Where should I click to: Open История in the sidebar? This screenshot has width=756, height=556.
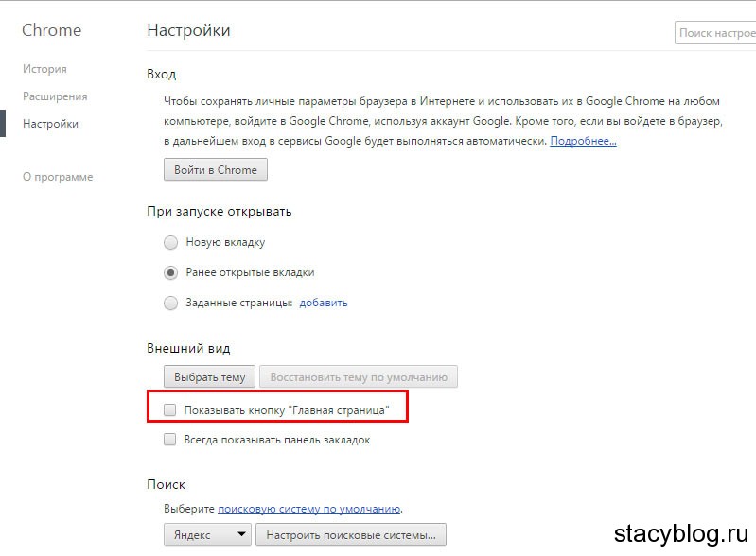[44, 69]
